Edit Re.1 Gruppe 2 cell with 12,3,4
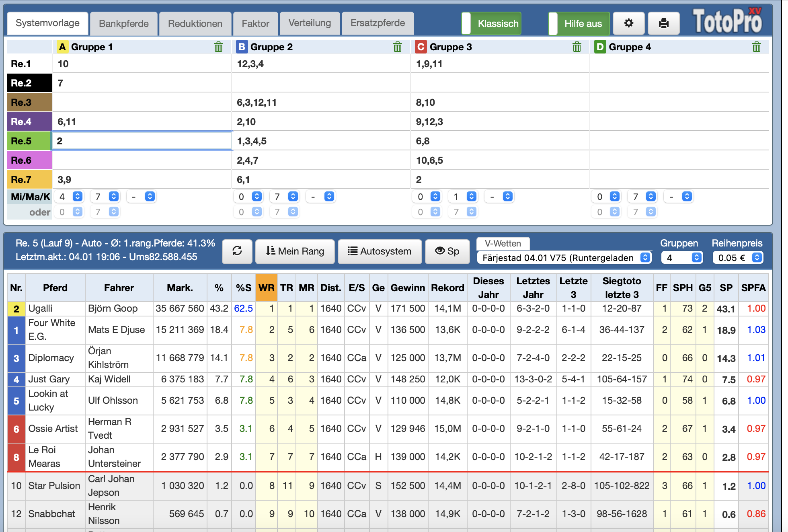Viewport: 788px width, 532px height. coord(321,64)
